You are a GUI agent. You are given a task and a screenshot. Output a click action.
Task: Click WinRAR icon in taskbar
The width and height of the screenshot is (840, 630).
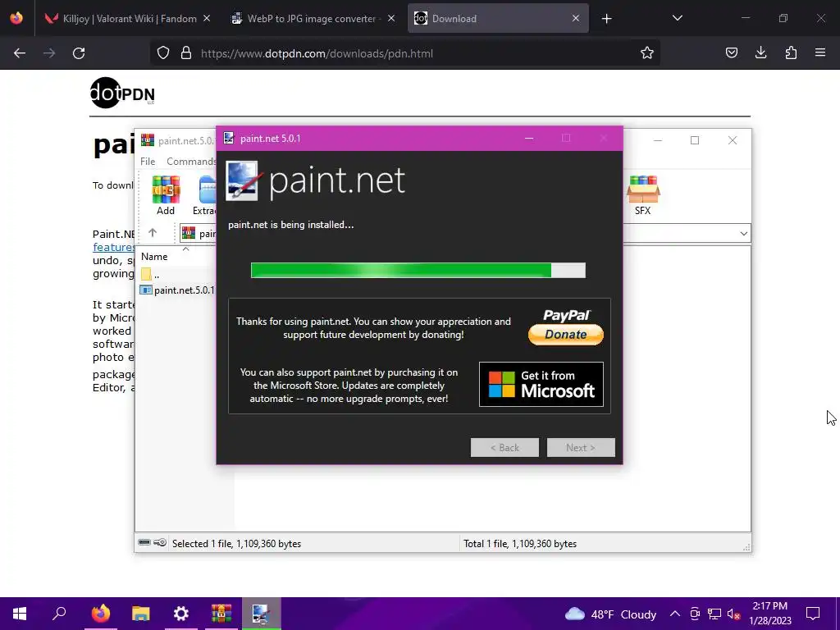point(221,614)
